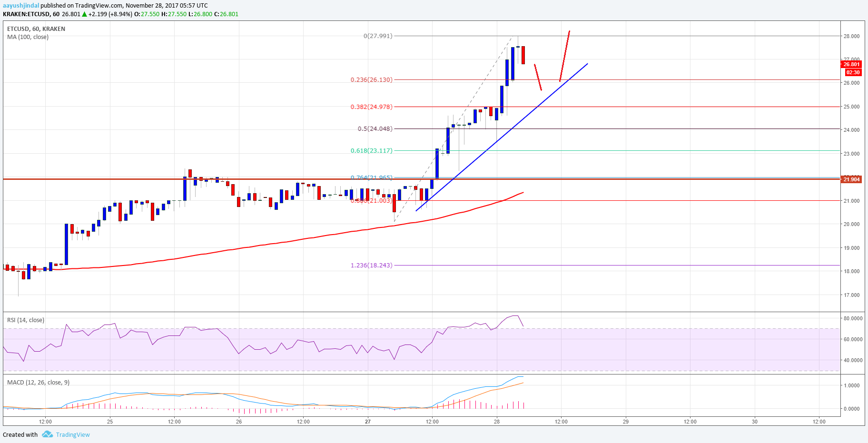Select the MA (100, close) indicator label
Image resolution: width=868 pixels, height=443 pixels.
28,37
